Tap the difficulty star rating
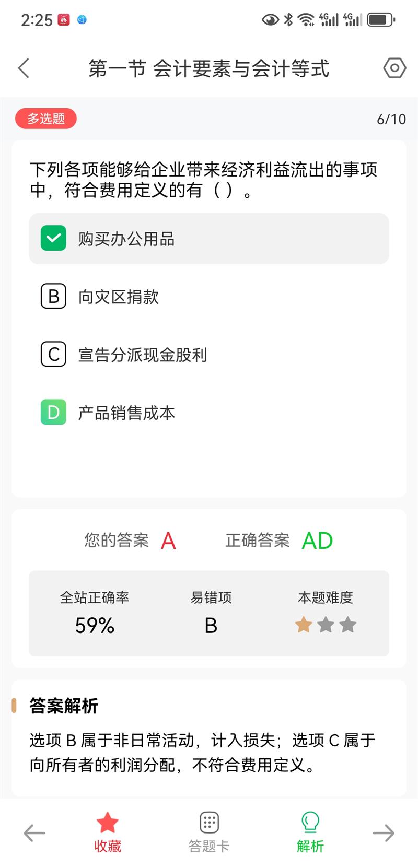The width and height of the screenshot is (418, 868). point(326,625)
